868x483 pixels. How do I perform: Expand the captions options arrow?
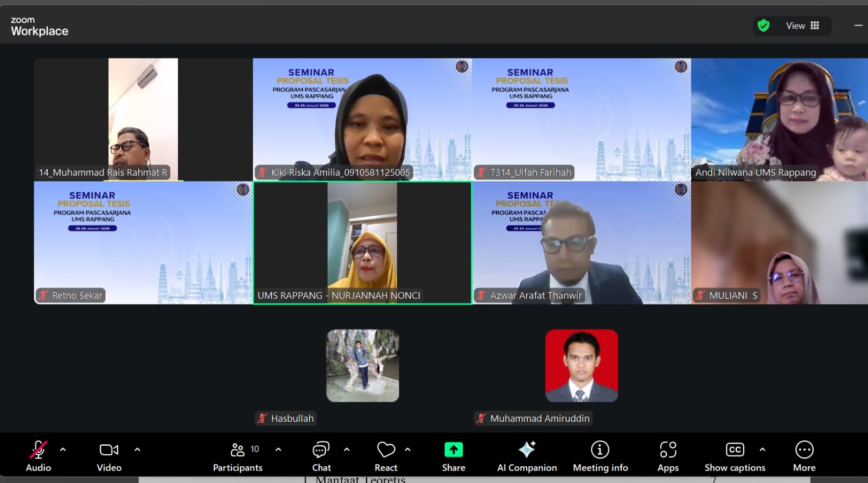(x=762, y=449)
